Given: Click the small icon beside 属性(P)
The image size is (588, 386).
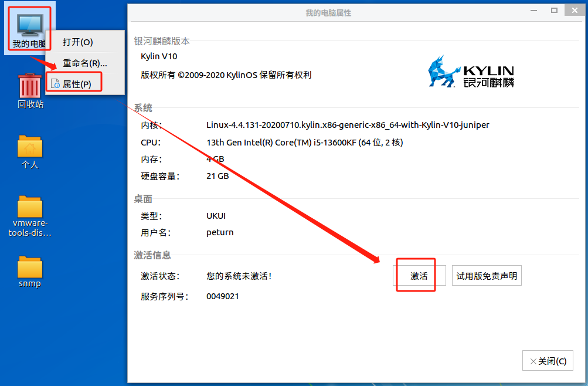Looking at the screenshot, I should pyautogui.click(x=55, y=84).
